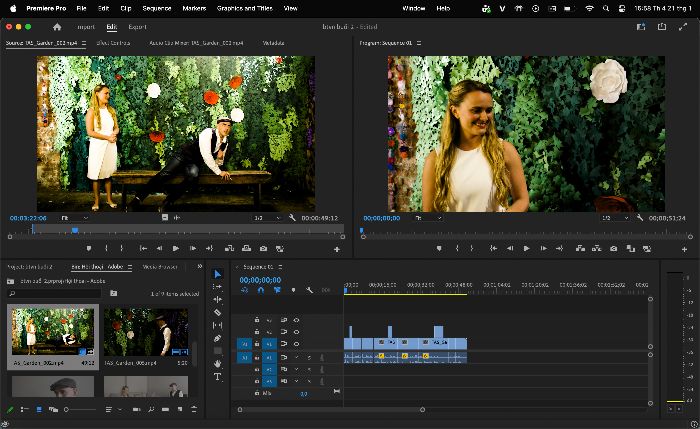Open Button Editor plus in Program monitor

(x=684, y=250)
